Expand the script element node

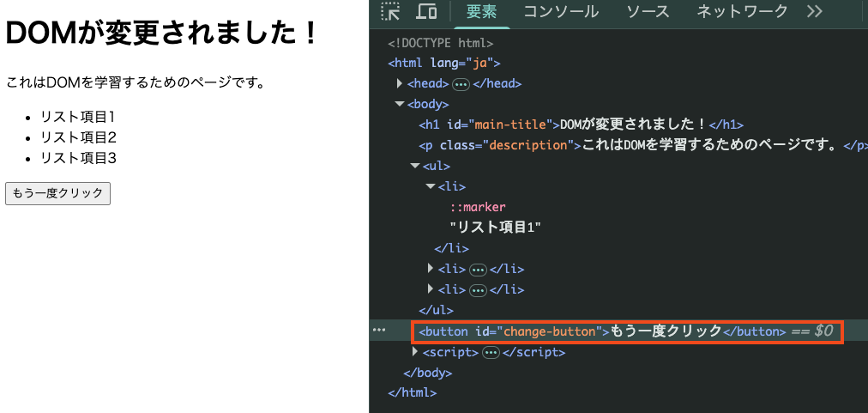[415, 352]
